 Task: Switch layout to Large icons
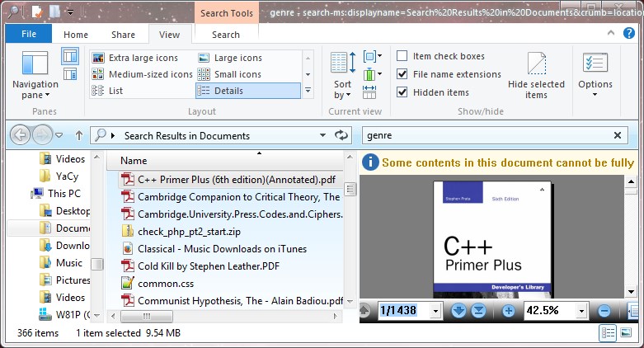(230, 58)
